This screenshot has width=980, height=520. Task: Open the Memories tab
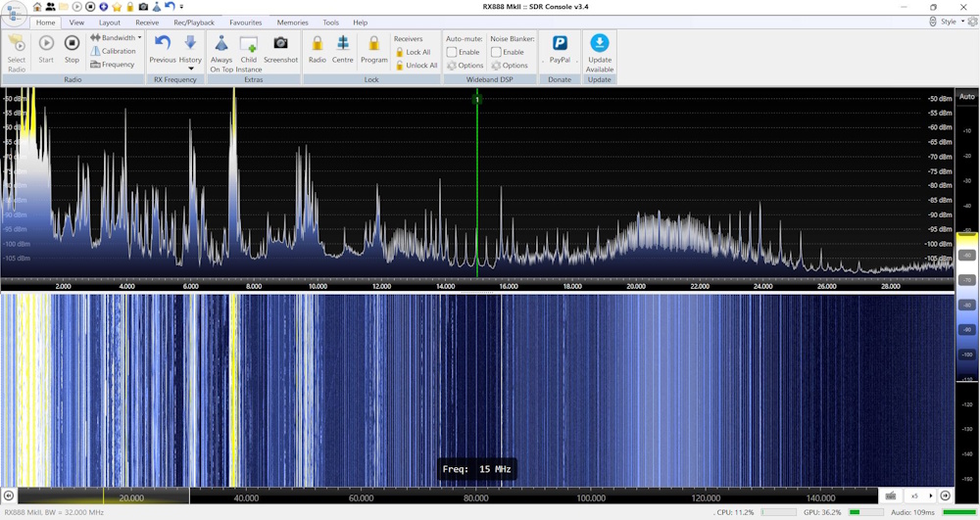click(x=292, y=23)
